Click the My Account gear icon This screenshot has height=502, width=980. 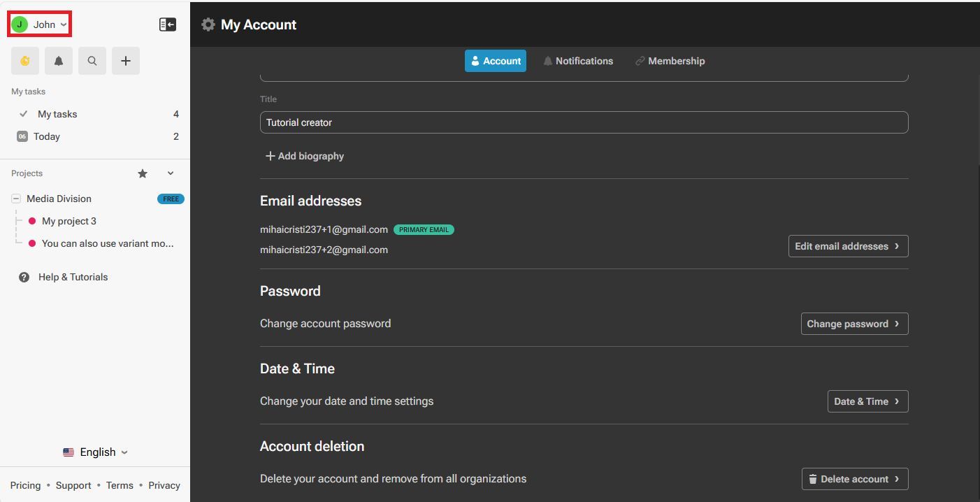point(208,24)
